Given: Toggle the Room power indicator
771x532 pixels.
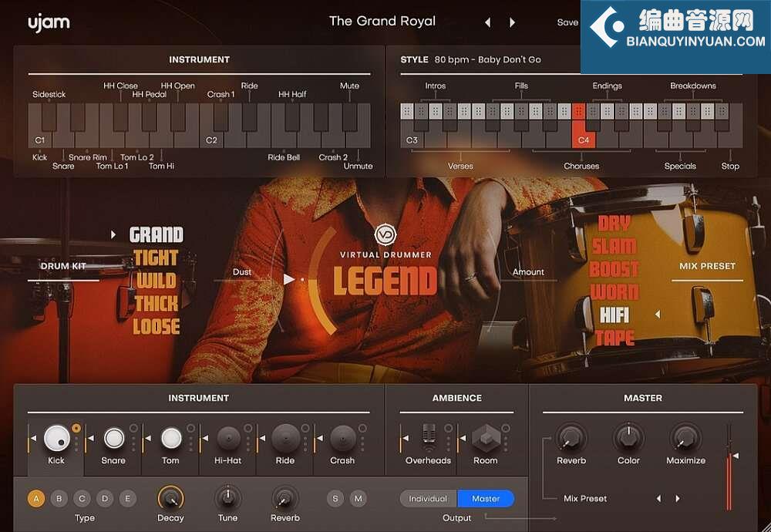Looking at the screenshot, I should [x=506, y=428].
